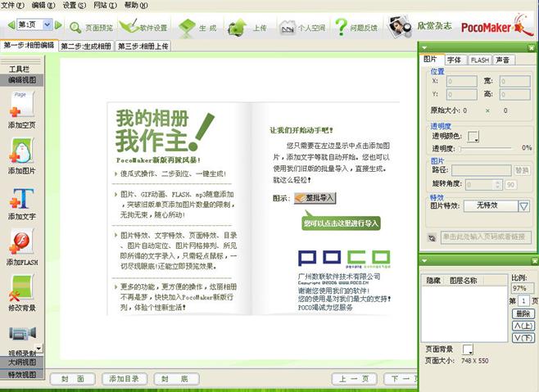Select 编辑视图 in the toolbar panel

point(22,80)
